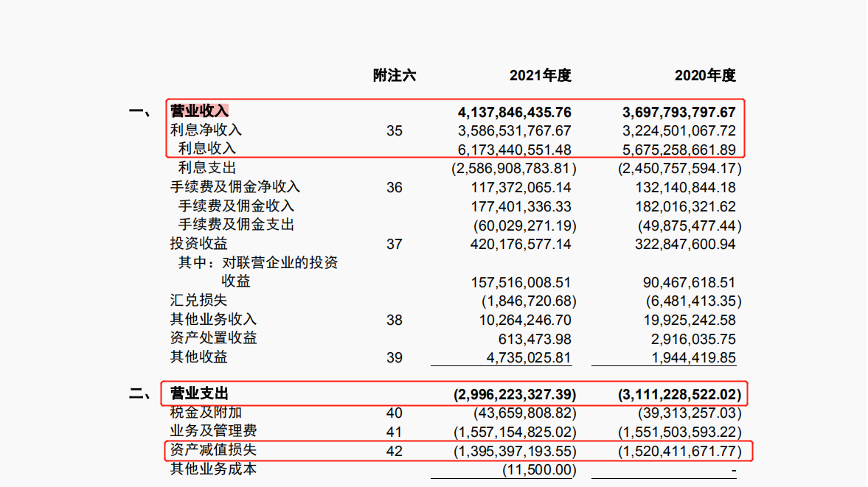Click value 132,140,844.18
Image resolution: width=868 pixels, height=487 pixels.
tap(685, 188)
